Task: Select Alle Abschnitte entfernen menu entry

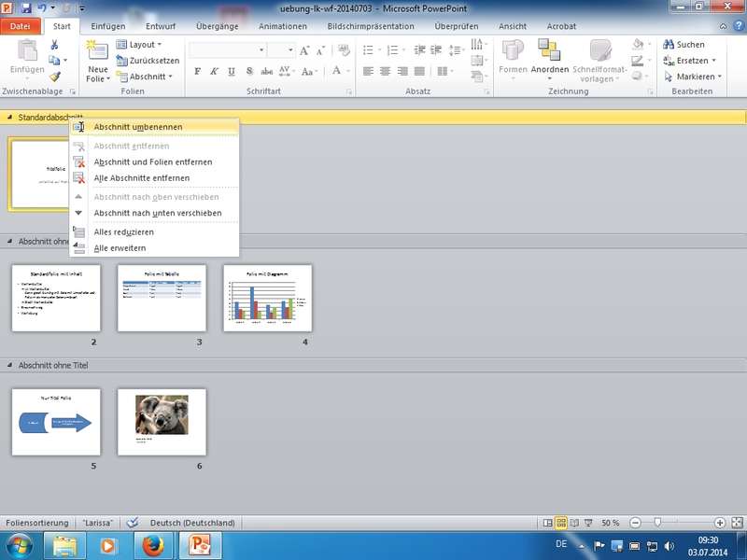Action: [x=141, y=178]
